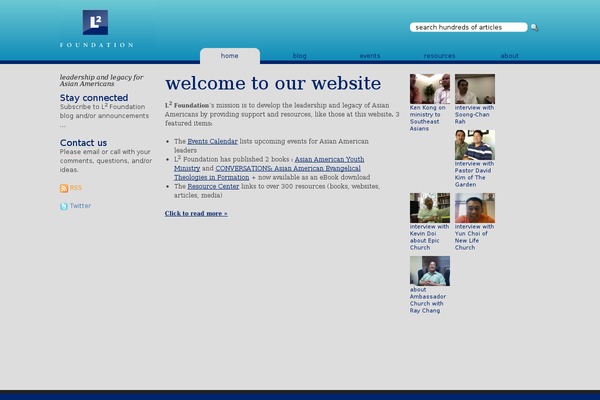
Task: Click the Please email or call text
Action: coord(106,161)
